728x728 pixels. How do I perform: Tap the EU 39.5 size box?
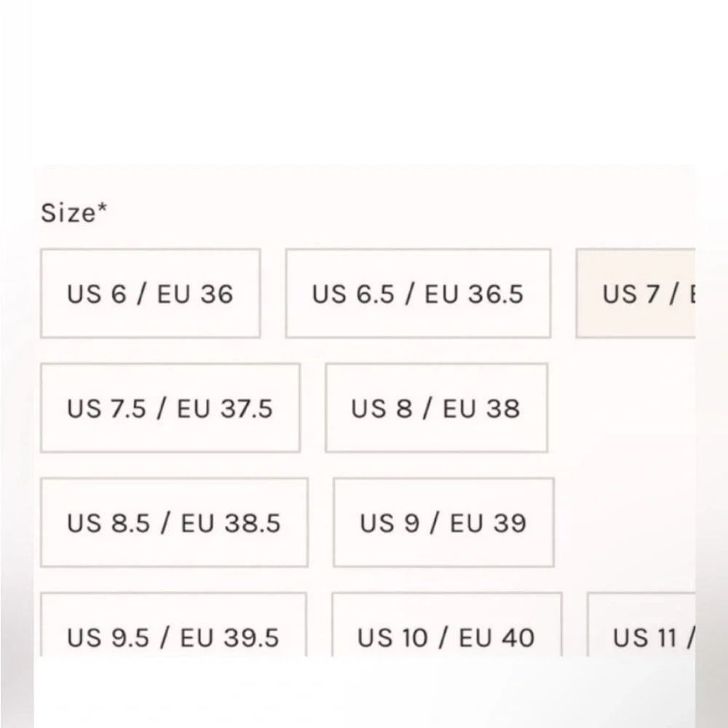coord(174,625)
